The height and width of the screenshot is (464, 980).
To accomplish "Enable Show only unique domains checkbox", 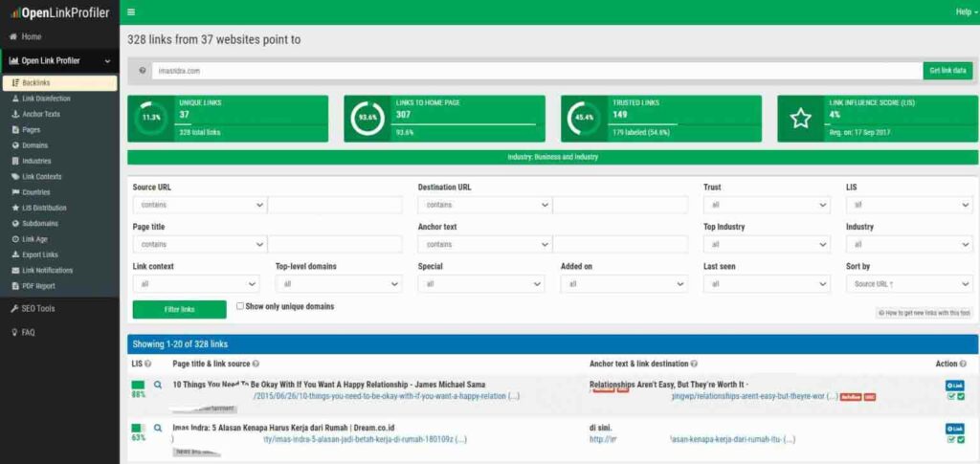I will tap(240, 306).
